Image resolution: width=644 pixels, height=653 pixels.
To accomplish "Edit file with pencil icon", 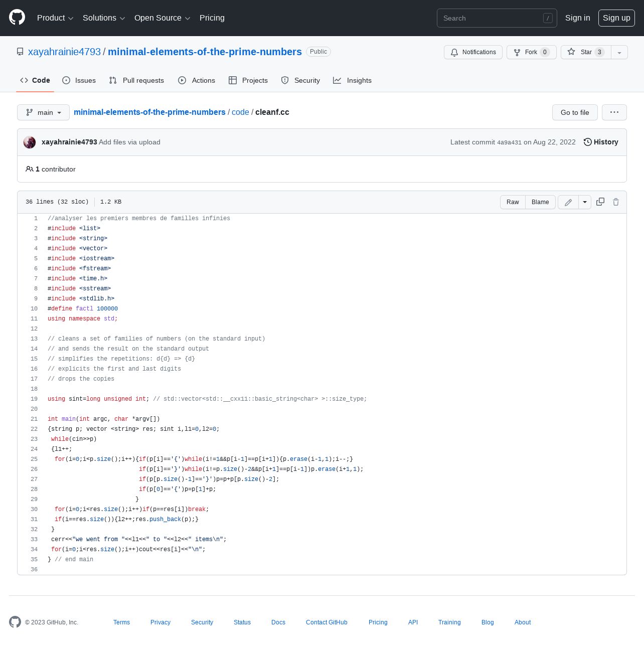I will [568, 202].
